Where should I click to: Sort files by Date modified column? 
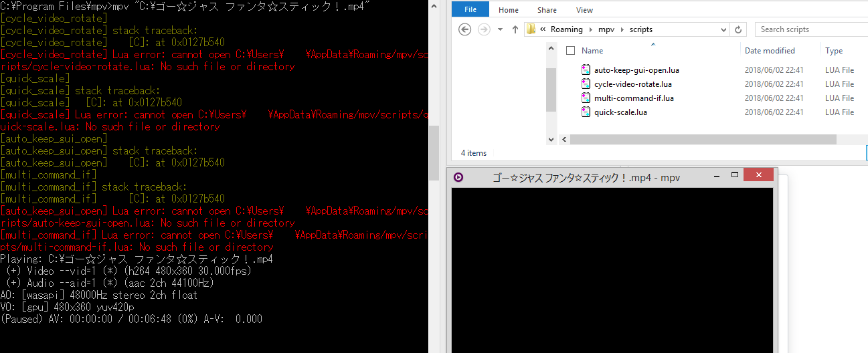pyautogui.click(x=770, y=51)
